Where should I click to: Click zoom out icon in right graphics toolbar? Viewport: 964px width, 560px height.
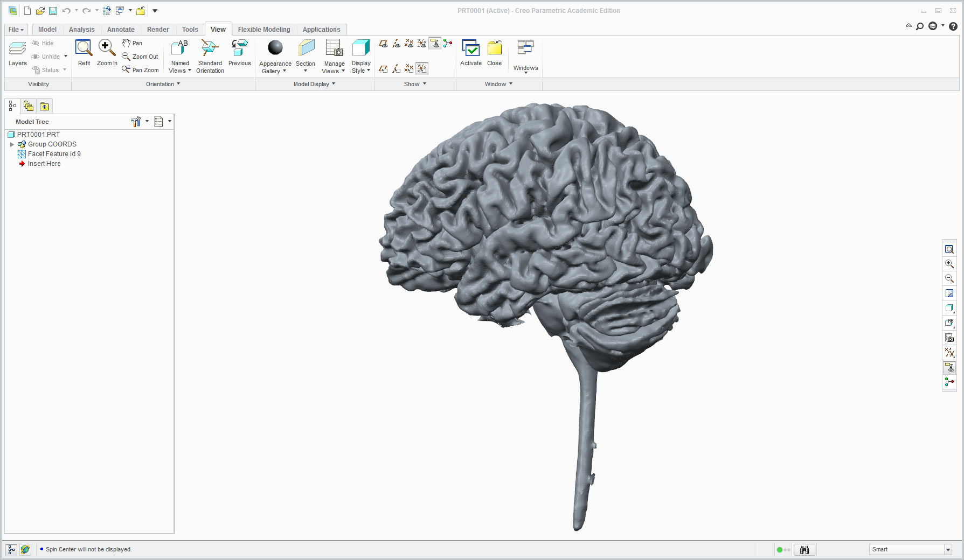949,278
